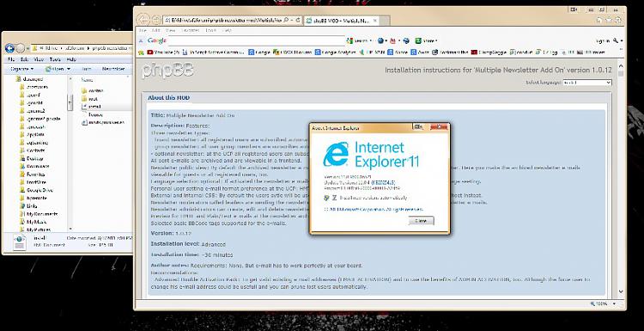Click the Microsoft Corporation copyright link

pos(374,209)
